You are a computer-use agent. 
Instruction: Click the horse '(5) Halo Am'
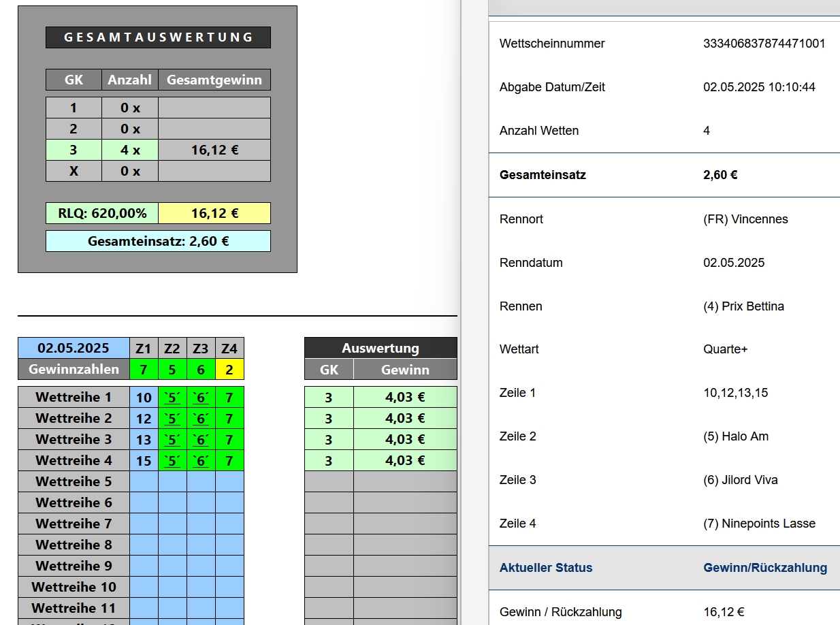tap(736, 436)
